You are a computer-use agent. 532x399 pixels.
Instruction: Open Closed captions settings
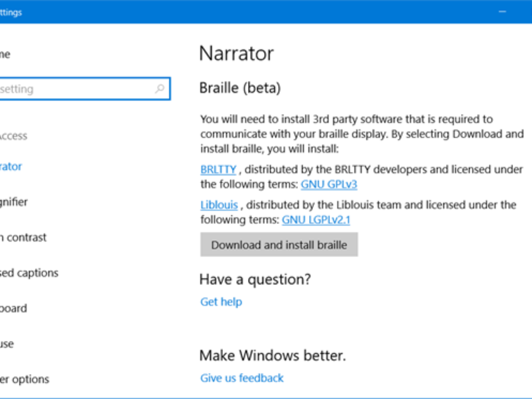pos(29,273)
